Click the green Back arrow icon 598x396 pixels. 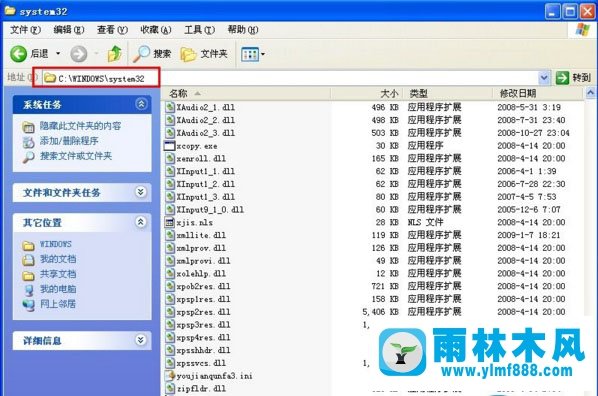[x=18, y=54]
